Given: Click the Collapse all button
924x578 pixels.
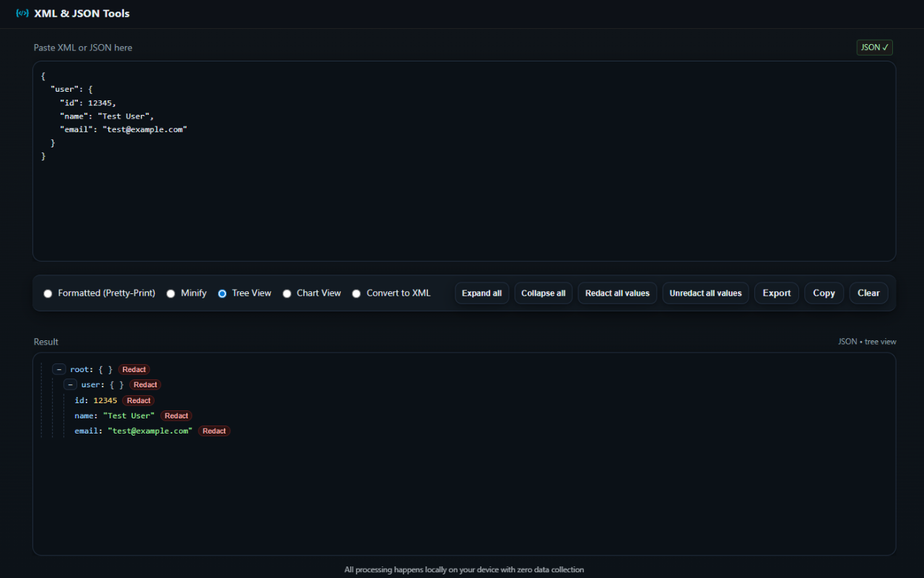Looking at the screenshot, I should click(544, 293).
